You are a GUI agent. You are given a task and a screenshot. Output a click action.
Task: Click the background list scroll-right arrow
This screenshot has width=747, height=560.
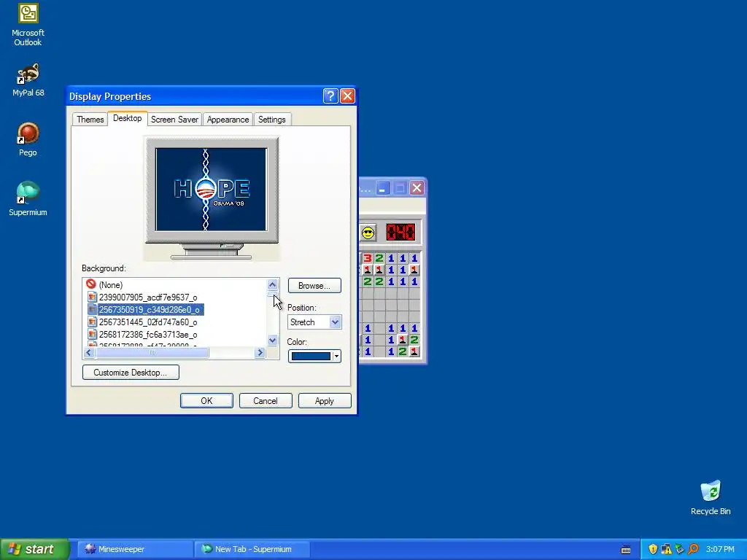click(x=260, y=353)
